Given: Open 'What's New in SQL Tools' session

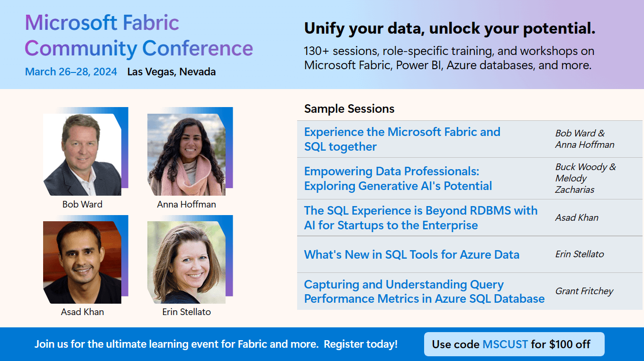Looking at the screenshot, I should [411, 254].
